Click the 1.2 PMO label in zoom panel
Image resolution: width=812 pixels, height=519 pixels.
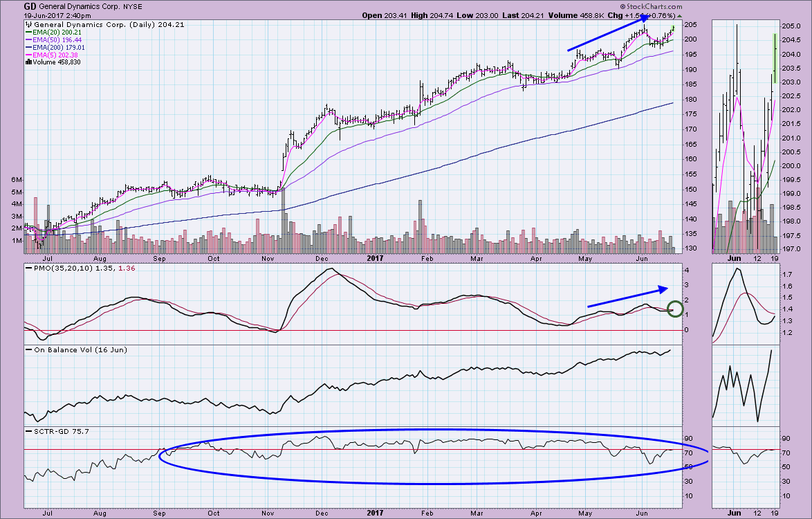(x=787, y=333)
